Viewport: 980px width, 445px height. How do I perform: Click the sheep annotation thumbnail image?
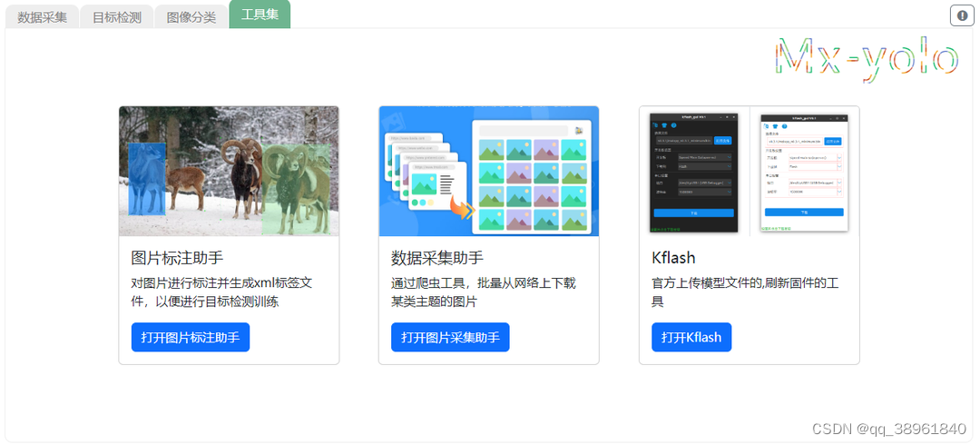230,171
